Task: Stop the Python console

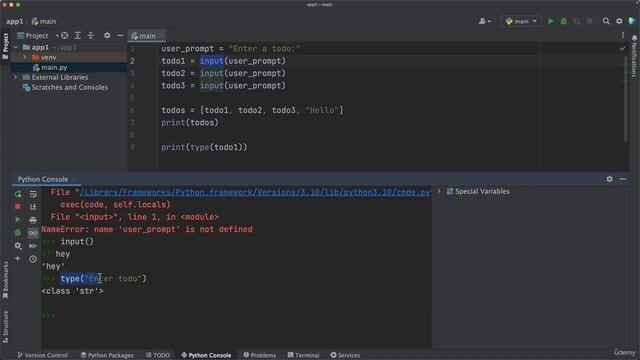Action: [x=18, y=207]
